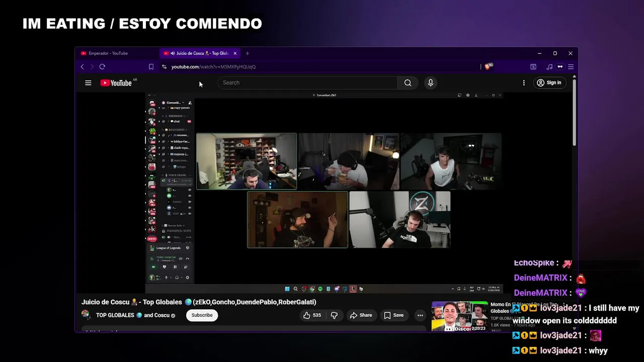Start voice search with the microphone icon

pyautogui.click(x=430, y=82)
